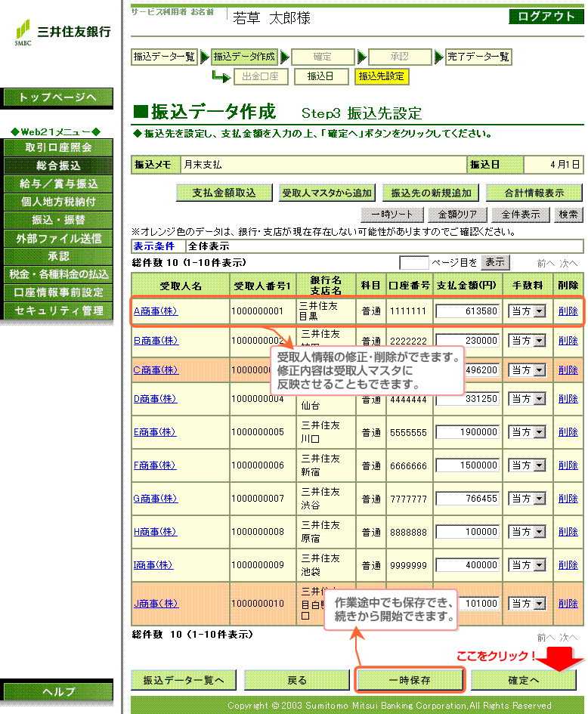588x714 pixels.
Task: Open 振込・振替 menu item
Action: (58, 220)
